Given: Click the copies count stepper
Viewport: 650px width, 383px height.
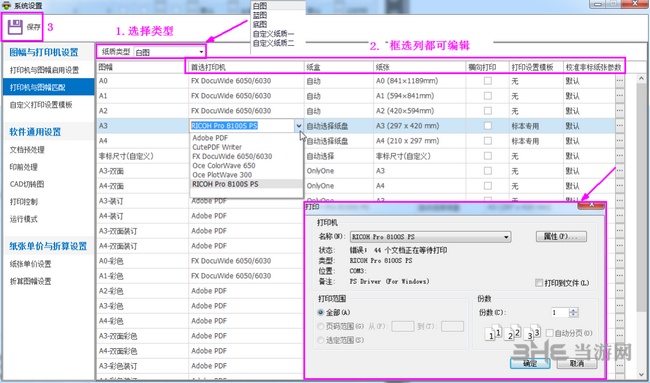Looking at the screenshot, I should (574, 313).
